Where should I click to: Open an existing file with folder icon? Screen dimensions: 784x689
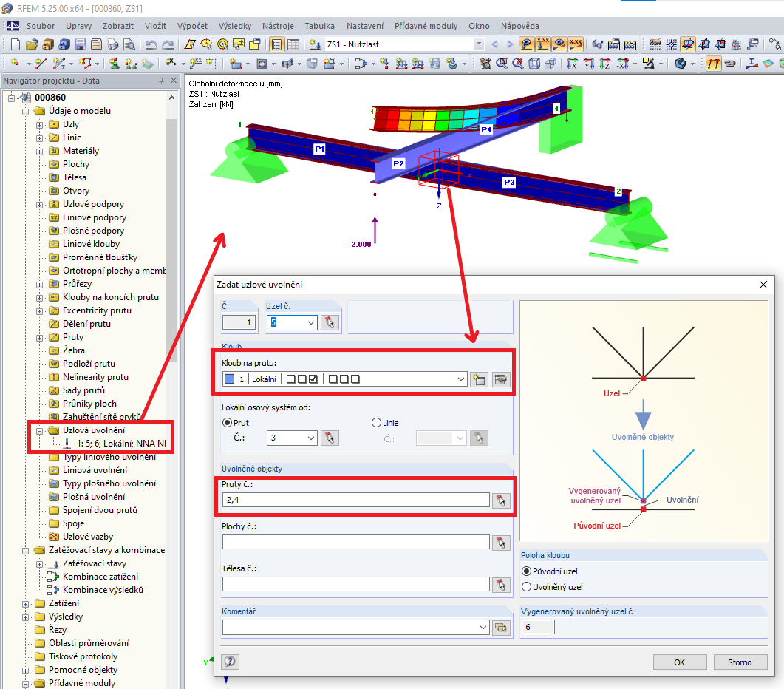click(x=32, y=44)
